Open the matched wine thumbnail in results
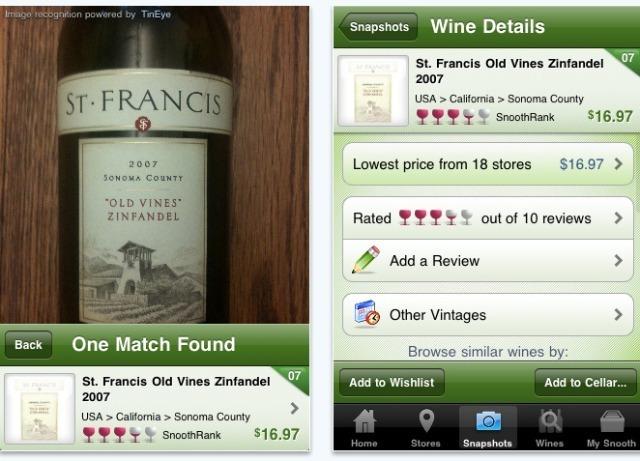Image resolution: width=640 pixels, height=461 pixels. [40, 409]
